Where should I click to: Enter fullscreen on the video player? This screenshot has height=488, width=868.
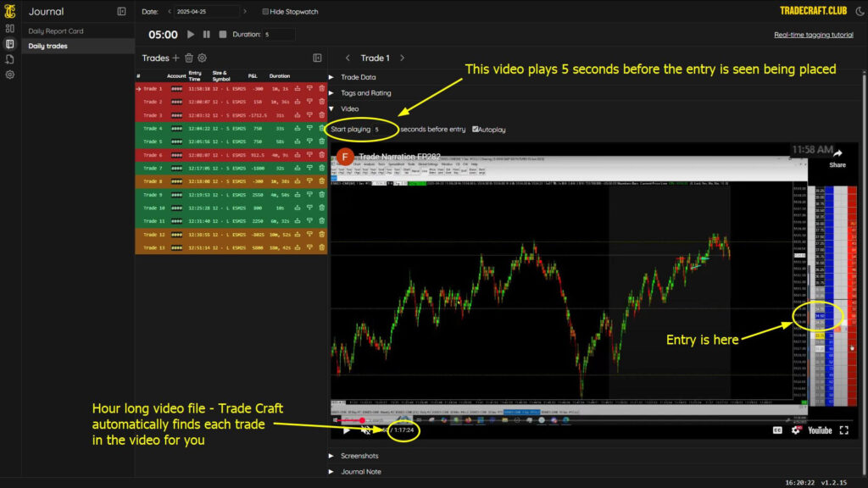point(844,430)
